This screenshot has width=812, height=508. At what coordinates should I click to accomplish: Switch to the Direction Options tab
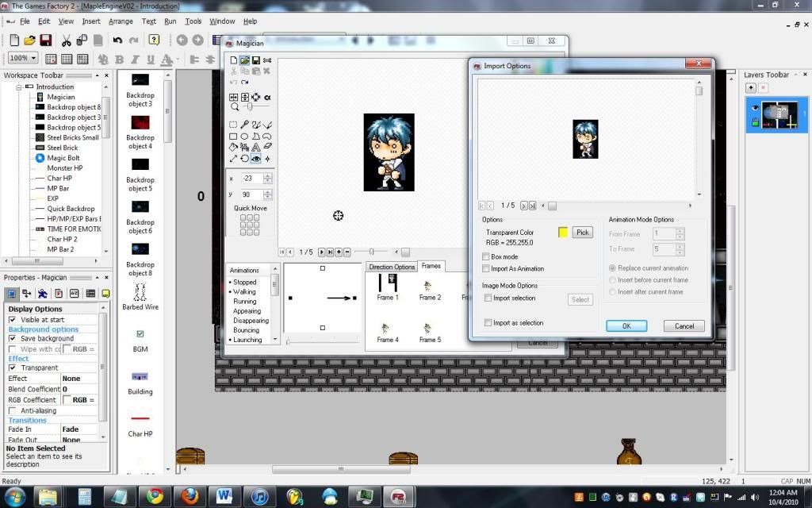pyautogui.click(x=392, y=267)
